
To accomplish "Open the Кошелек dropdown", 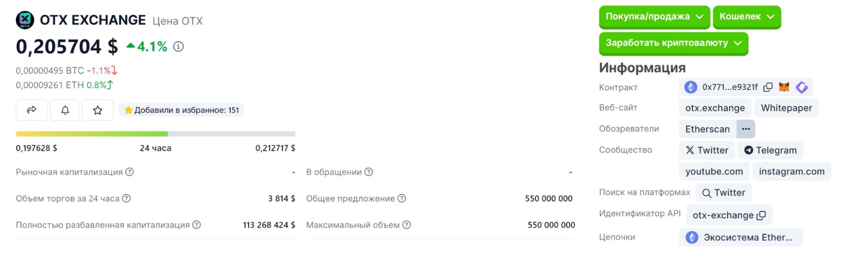I will point(746,17).
